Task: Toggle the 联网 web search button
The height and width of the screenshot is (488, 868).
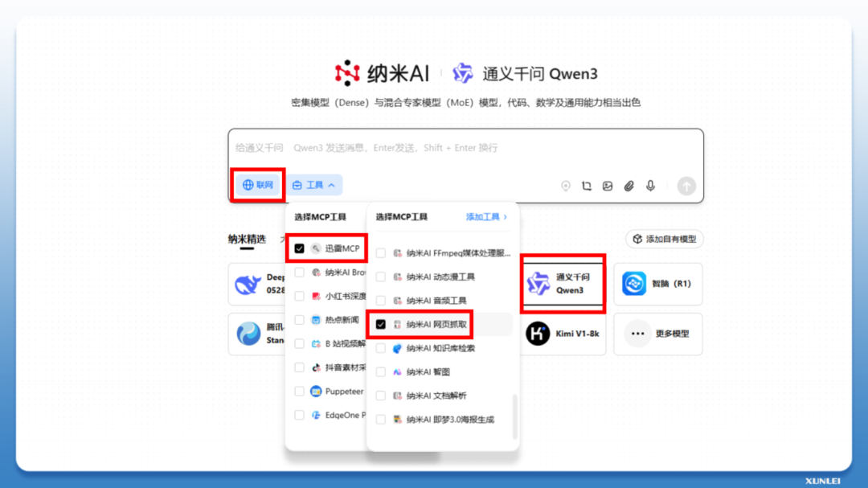Action: [258, 185]
